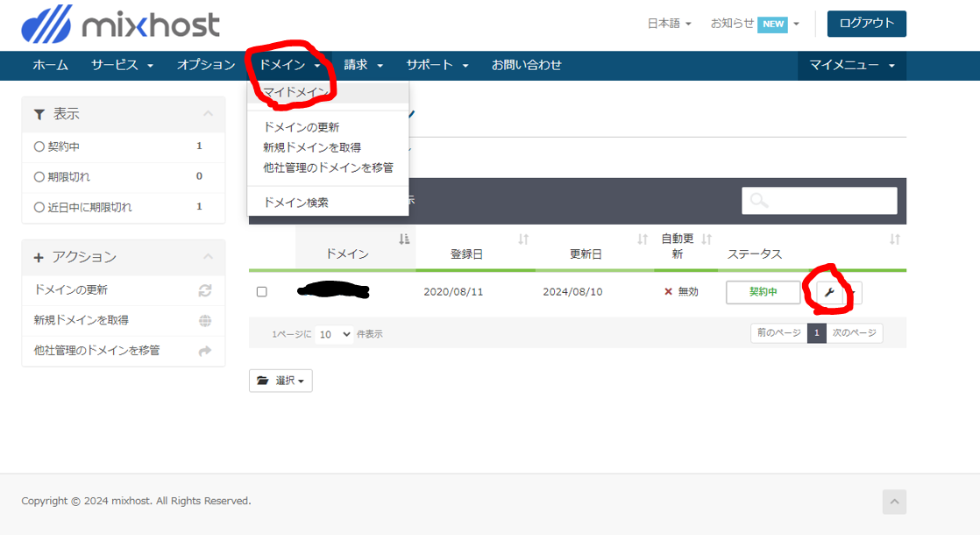Open the お知らせ notifications dropdown

click(755, 24)
